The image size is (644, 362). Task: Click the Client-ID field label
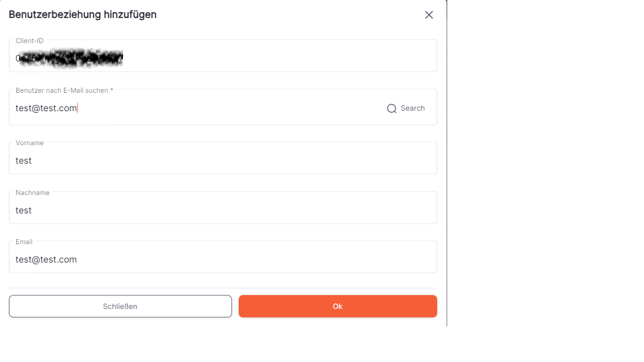click(30, 41)
